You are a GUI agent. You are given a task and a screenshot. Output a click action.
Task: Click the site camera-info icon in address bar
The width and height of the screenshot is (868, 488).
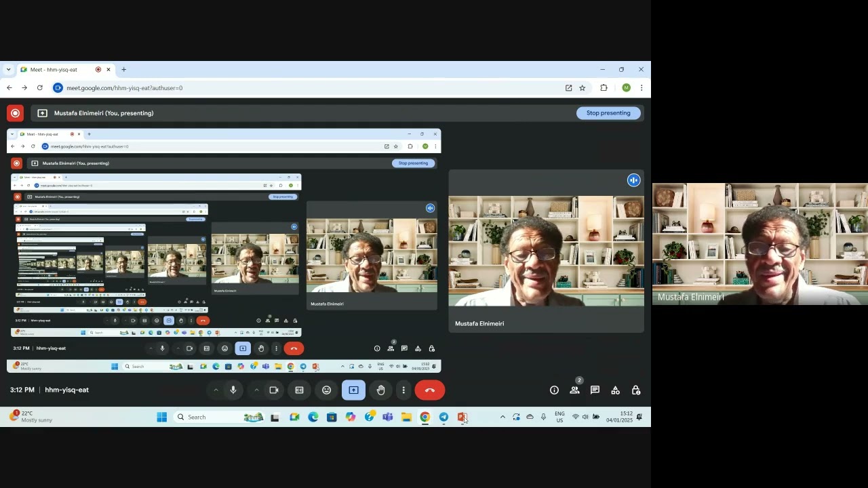click(58, 88)
